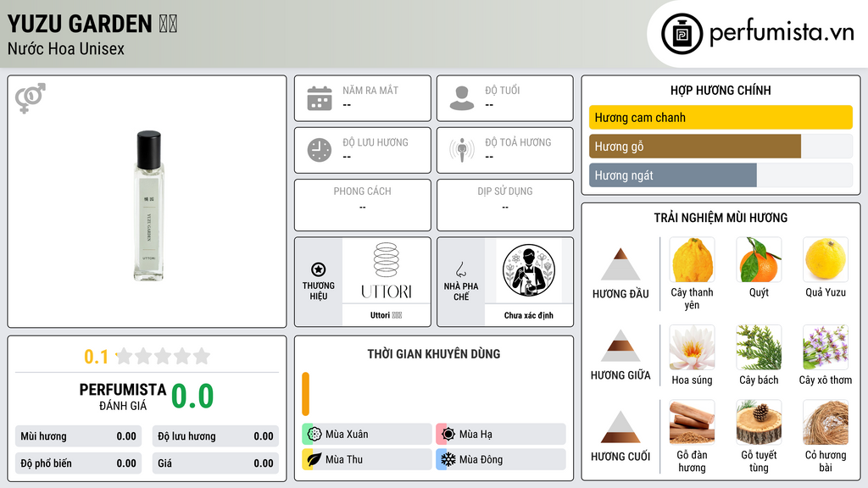
Task: Open the Uttori brand logo
Action: pyautogui.click(x=387, y=270)
